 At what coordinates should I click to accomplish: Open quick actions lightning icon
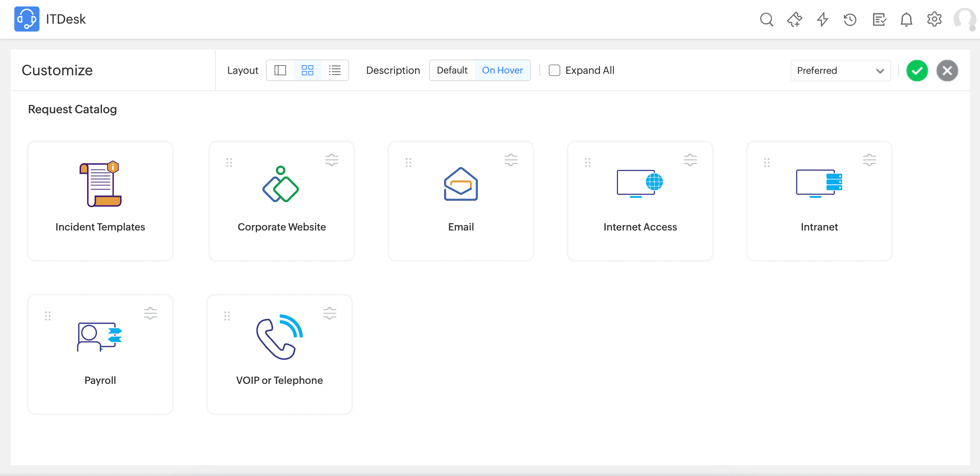(823, 19)
